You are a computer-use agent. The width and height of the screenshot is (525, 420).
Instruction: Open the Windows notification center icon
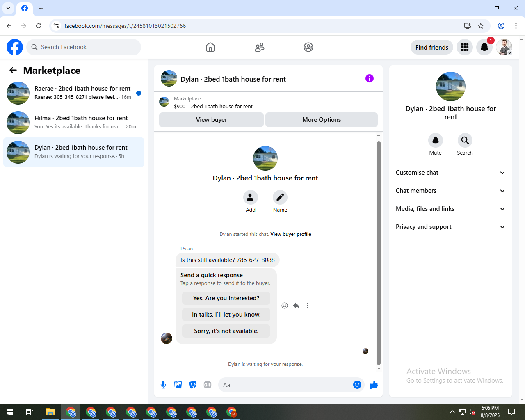point(511,412)
